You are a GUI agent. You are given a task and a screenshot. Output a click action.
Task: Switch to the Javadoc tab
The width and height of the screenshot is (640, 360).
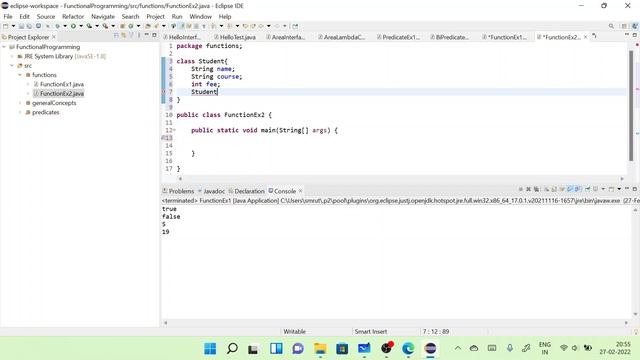tap(211, 191)
